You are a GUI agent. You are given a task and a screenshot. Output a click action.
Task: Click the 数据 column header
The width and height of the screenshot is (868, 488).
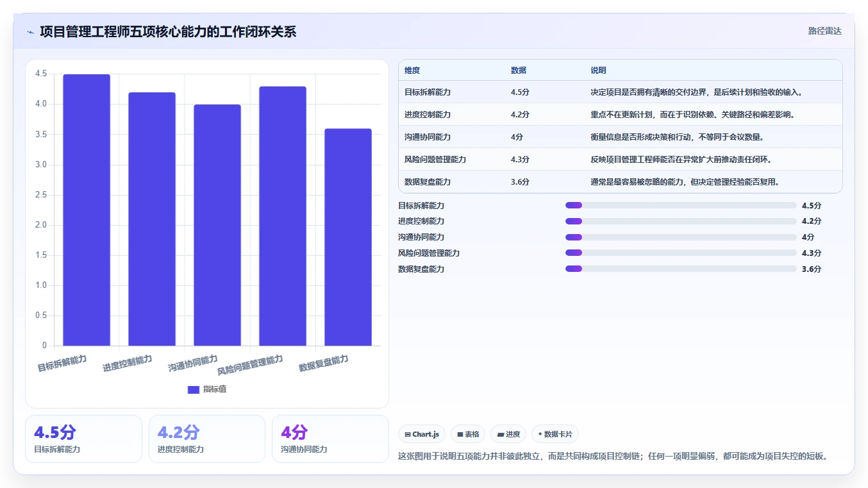[x=519, y=71]
